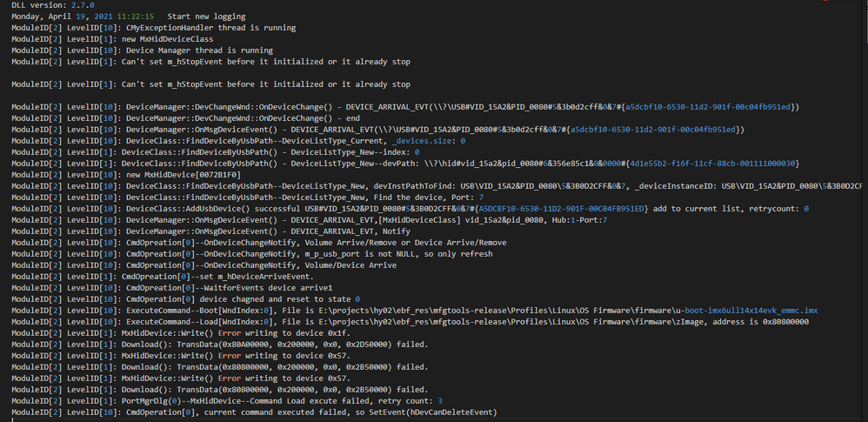Viewport: 868px width, 422px height.
Task: Select '_devices.size: 0' text
Action: tap(429, 141)
